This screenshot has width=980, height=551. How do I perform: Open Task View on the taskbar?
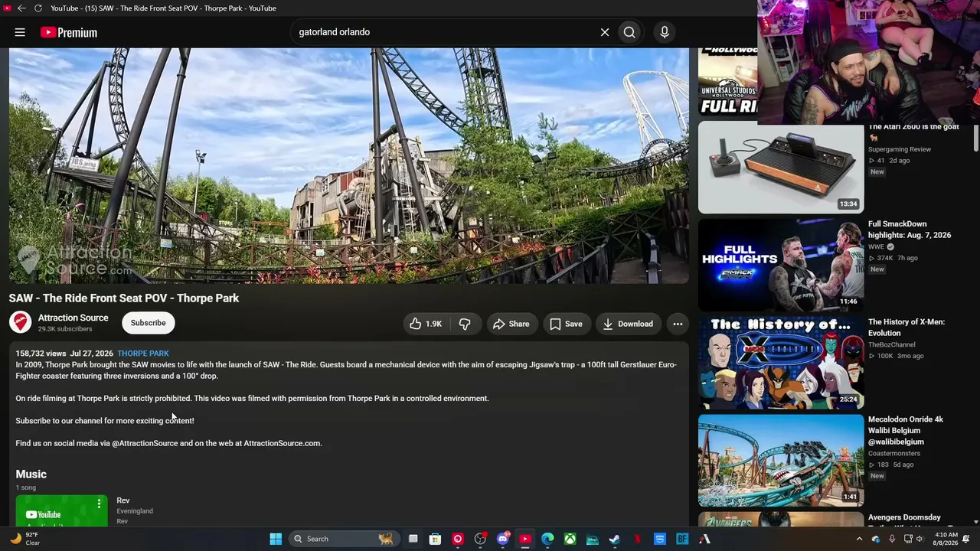tap(413, 539)
